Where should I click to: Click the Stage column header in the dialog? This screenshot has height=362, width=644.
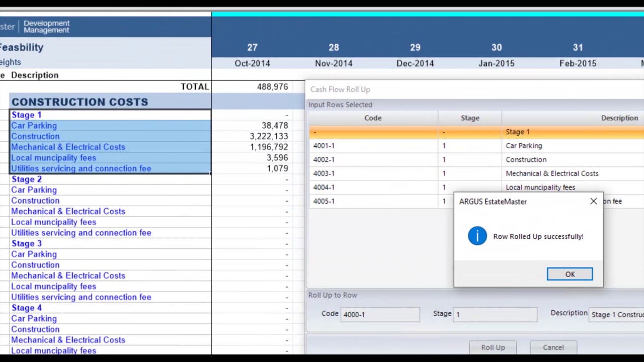point(470,118)
